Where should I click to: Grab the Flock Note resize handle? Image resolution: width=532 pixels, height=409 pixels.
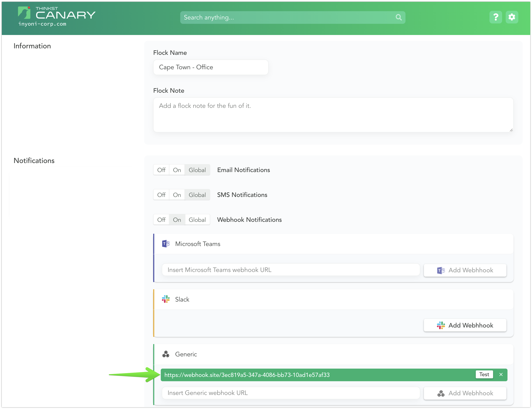[511, 130]
